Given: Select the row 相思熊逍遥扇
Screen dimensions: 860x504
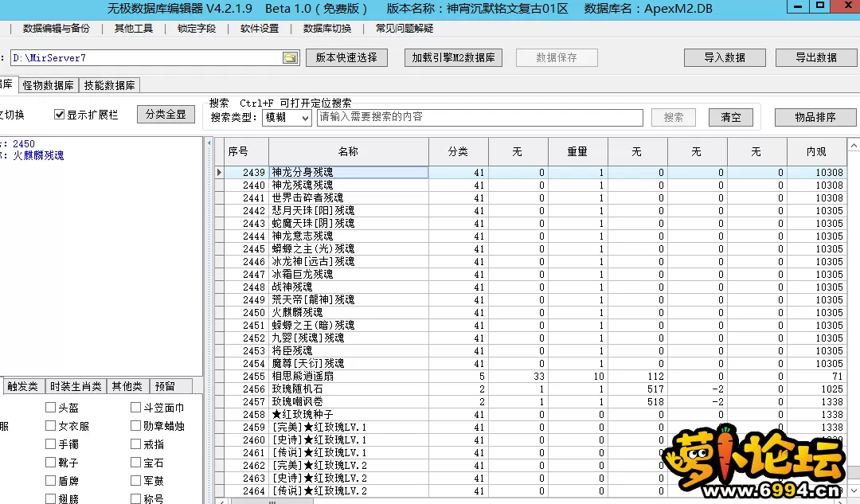Looking at the screenshot, I should 530,377.
